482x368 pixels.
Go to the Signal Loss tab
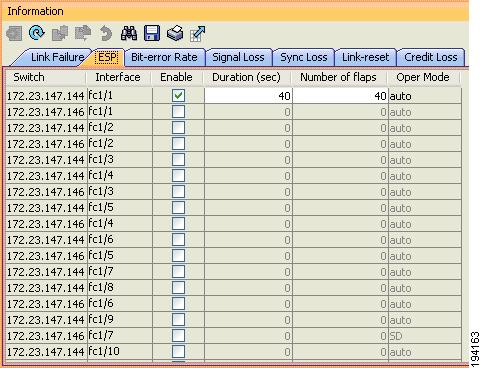[x=239, y=57]
